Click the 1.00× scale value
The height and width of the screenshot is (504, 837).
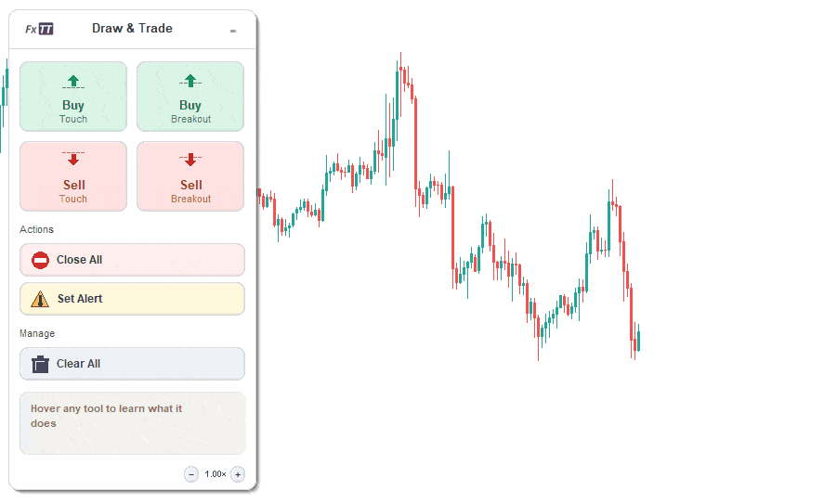coord(216,474)
